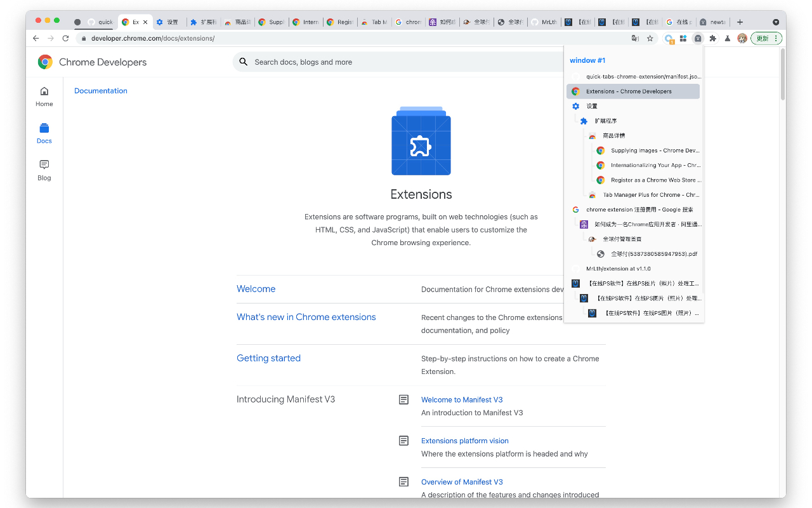Image resolution: width=812 pixels, height=508 pixels.
Task: Go forward with the browser forward arrow
Action: click(x=51, y=38)
